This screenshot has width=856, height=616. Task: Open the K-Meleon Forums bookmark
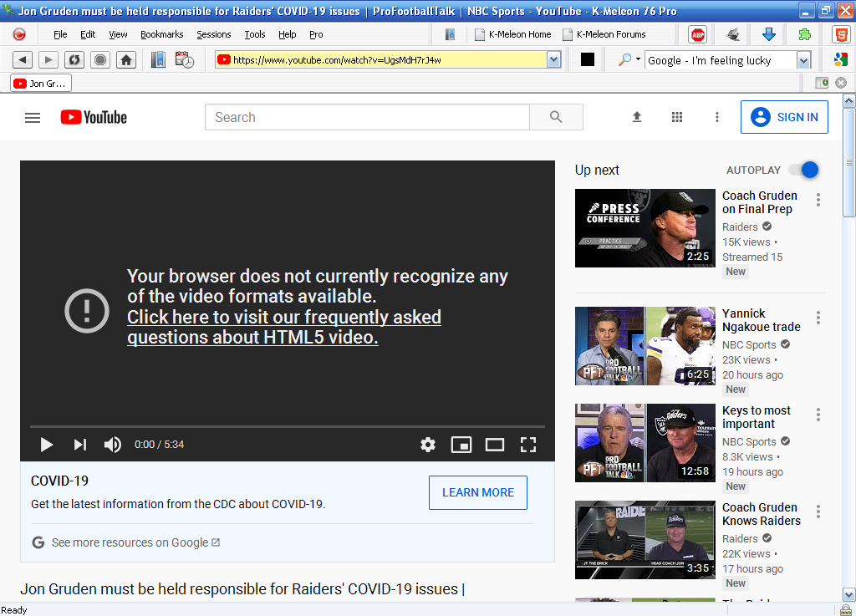click(x=604, y=34)
